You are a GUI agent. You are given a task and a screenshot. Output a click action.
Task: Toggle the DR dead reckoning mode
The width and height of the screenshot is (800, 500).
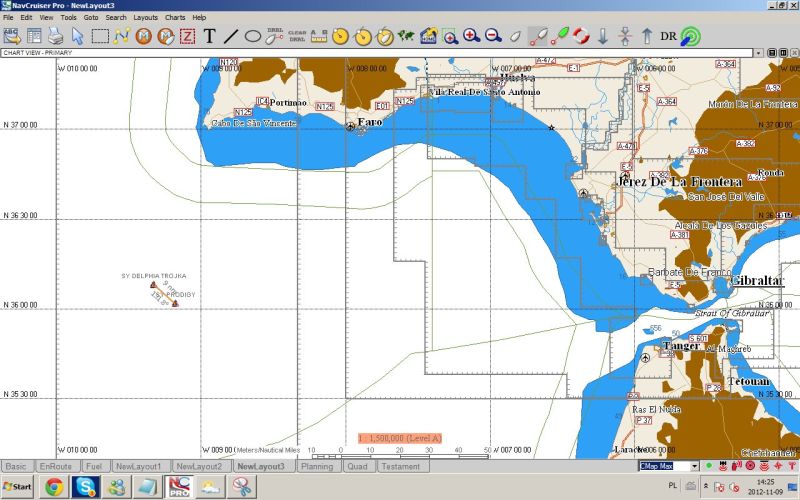coord(668,36)
